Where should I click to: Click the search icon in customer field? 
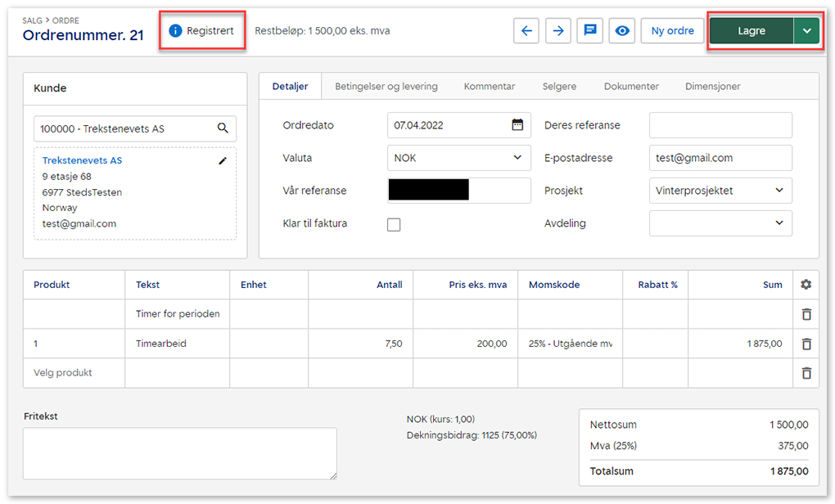[223, 128]
